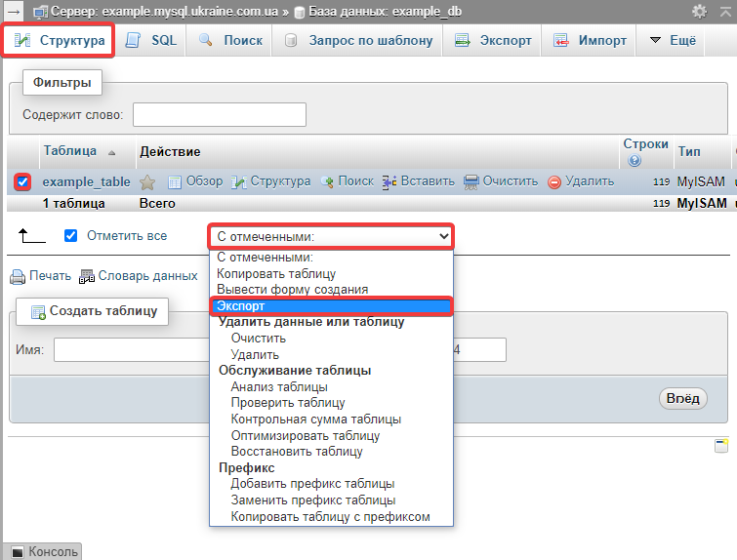Click the Print icon link
Image resolution: width=737 pixels, height=560 pixels.
pos(18,276)
